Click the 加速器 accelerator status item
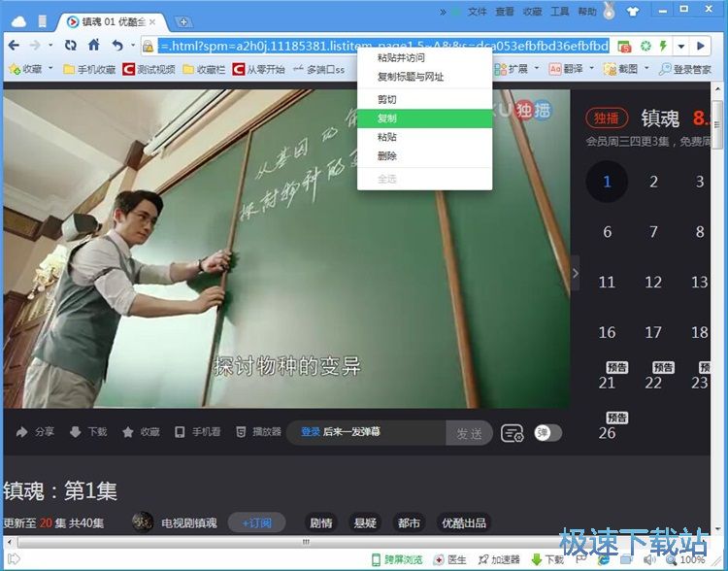This screenshot has width=728, height=571. (499, 559)
